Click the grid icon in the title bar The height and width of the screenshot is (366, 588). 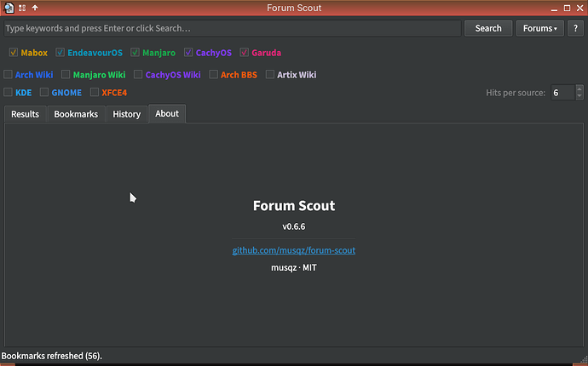(x=22, y=8)
